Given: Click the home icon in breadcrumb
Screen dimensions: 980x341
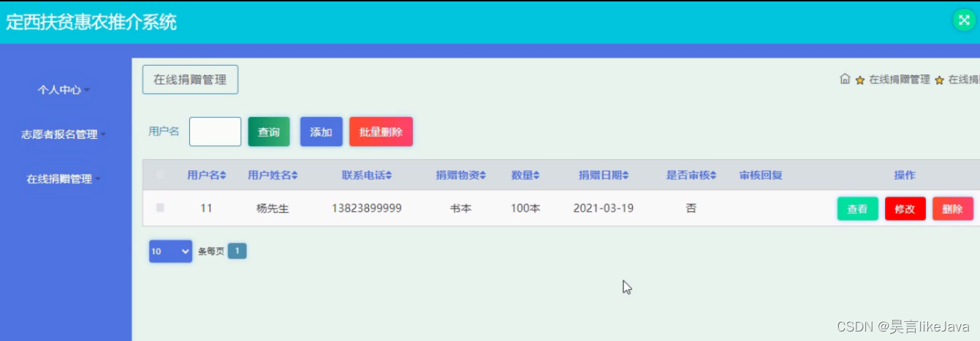Looking at the screenshot, I should [x=845, y=79].
